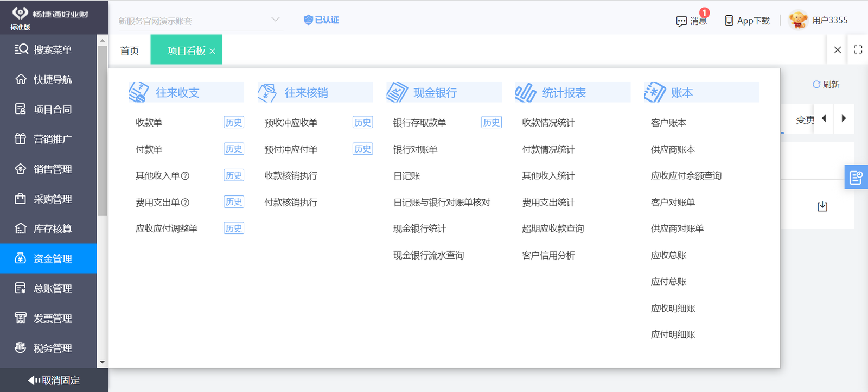Viewport: 868px width, 392px height.
Task: Click the 快捷导航 home icon
Action: tap(21, 79)
